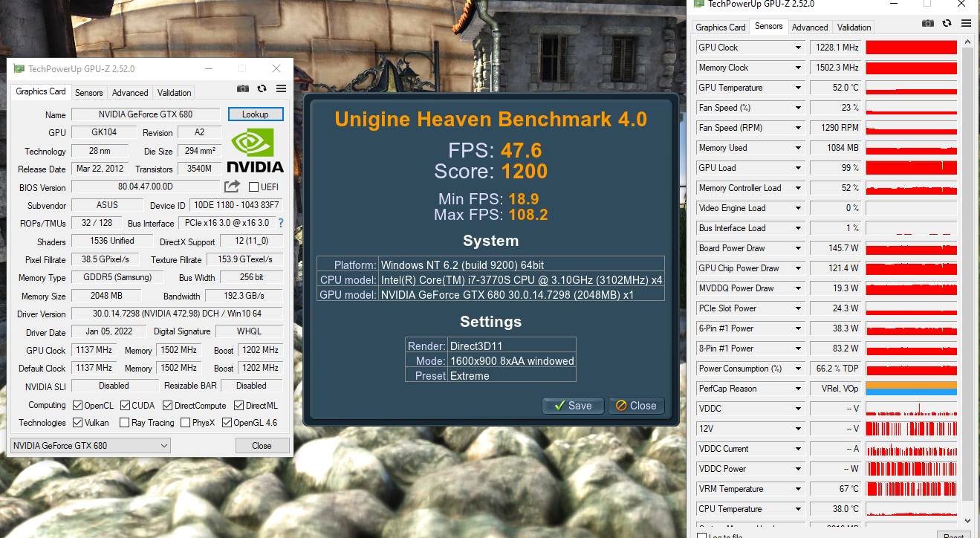Click the PerfCap Reason orange and blue bar

click(911, 389)
